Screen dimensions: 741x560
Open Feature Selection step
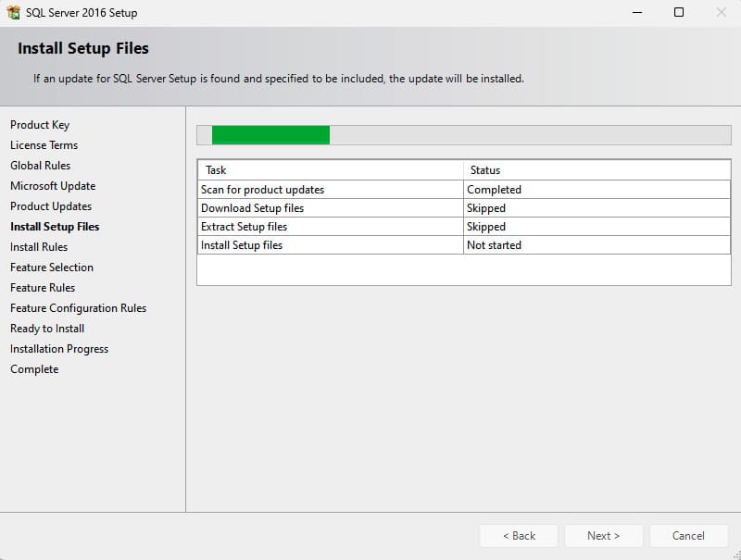(x=52, y=268)
